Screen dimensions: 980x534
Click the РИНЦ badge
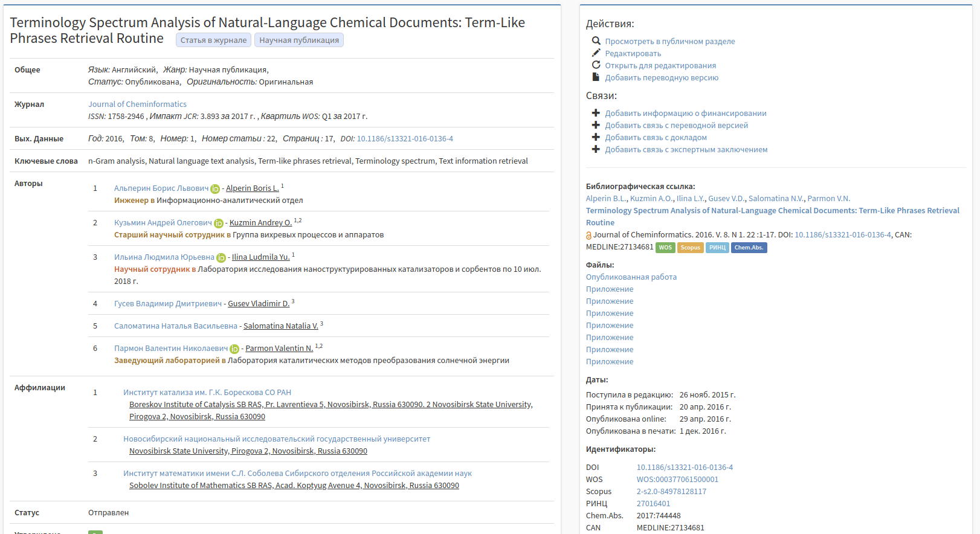[717, 248]
